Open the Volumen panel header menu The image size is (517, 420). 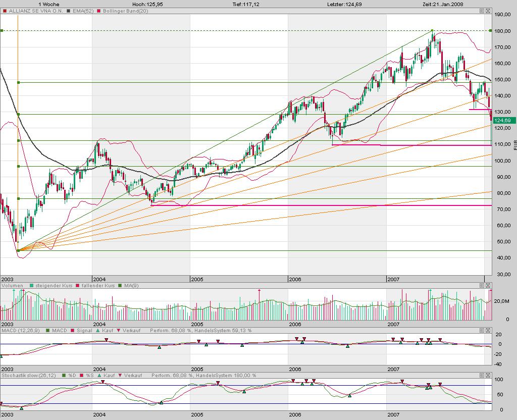[x=481, y=285]
